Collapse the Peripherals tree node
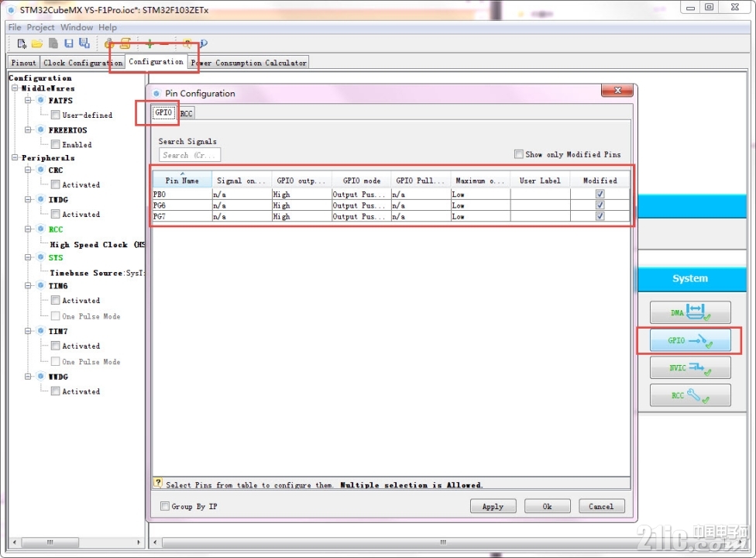 [x=15, y=157]
